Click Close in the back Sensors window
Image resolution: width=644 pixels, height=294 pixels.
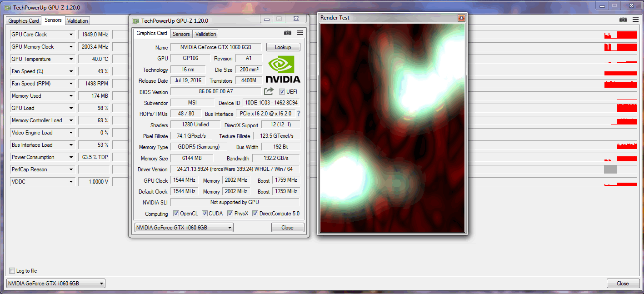pos(623,284)
